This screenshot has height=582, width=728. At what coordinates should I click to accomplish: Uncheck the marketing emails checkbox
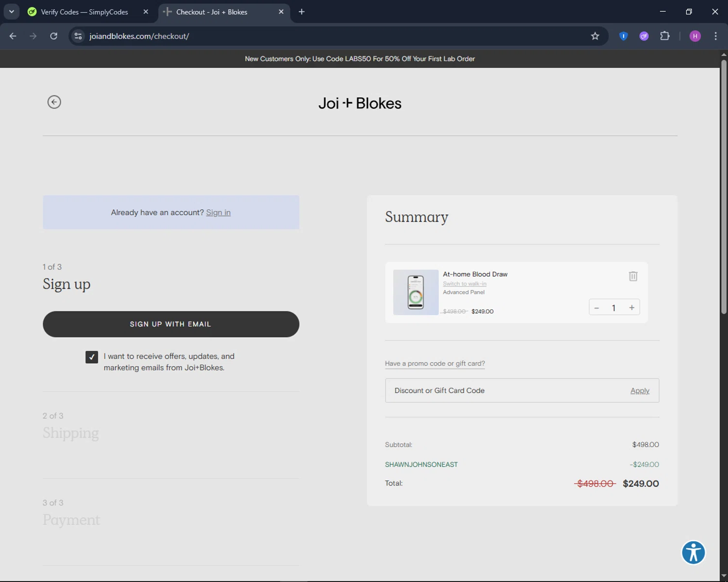92,357
